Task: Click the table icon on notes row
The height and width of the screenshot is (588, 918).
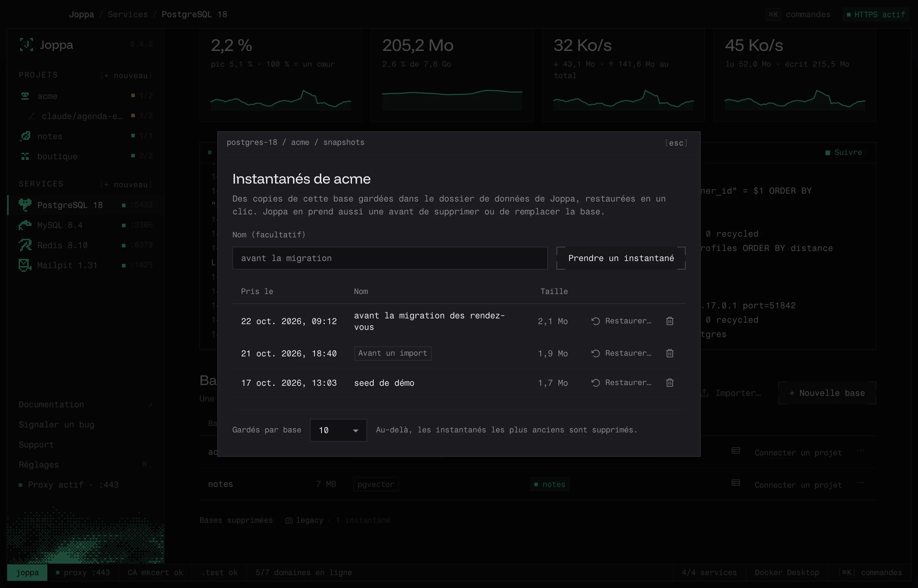Action: tap(736, 483)
